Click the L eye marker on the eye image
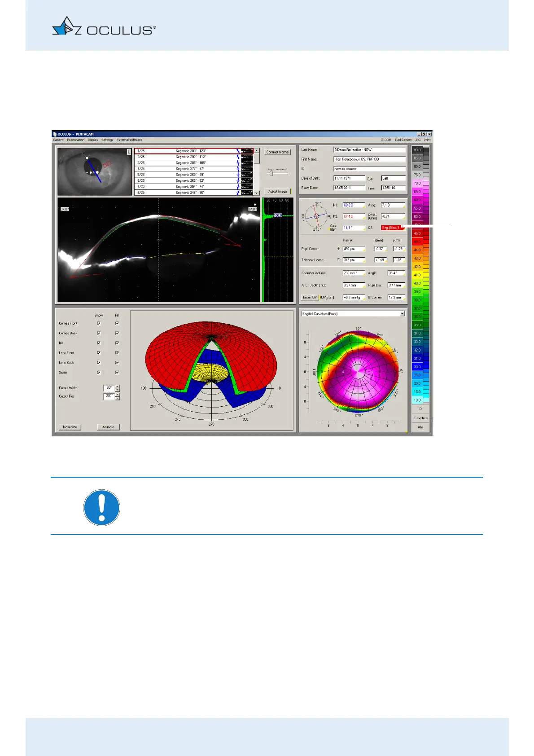Image resolution: width=534 pixels, height=756 pixels. click(x=129, y=152)
